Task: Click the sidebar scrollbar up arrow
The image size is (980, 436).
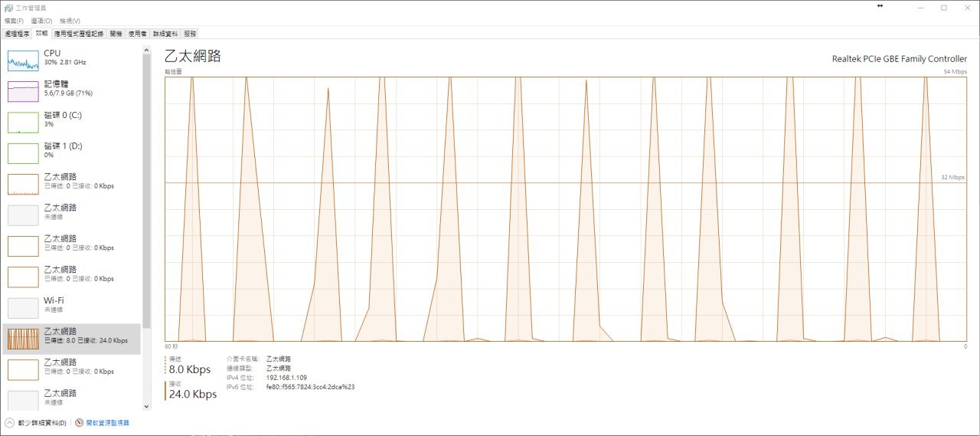Action: (147, 48)
